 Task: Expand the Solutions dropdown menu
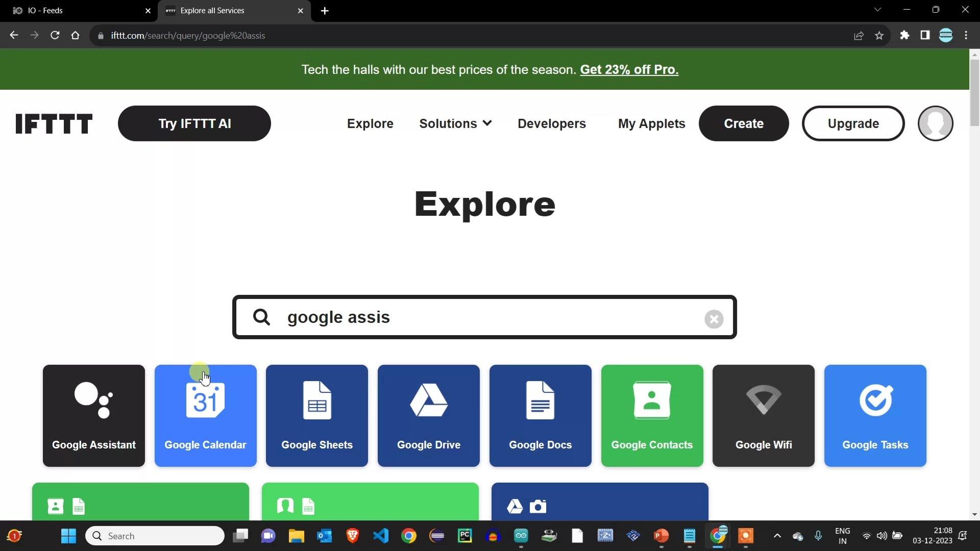coord(455,123)
